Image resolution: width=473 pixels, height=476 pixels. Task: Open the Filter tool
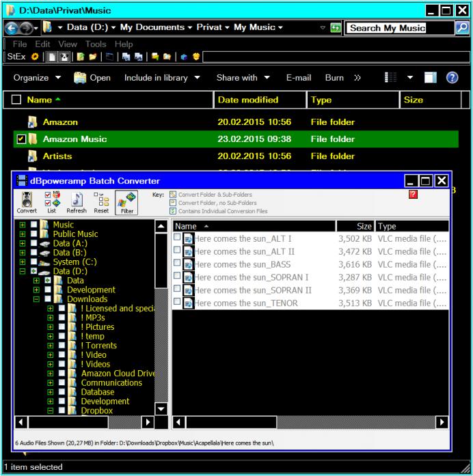(x=125, y=201)
